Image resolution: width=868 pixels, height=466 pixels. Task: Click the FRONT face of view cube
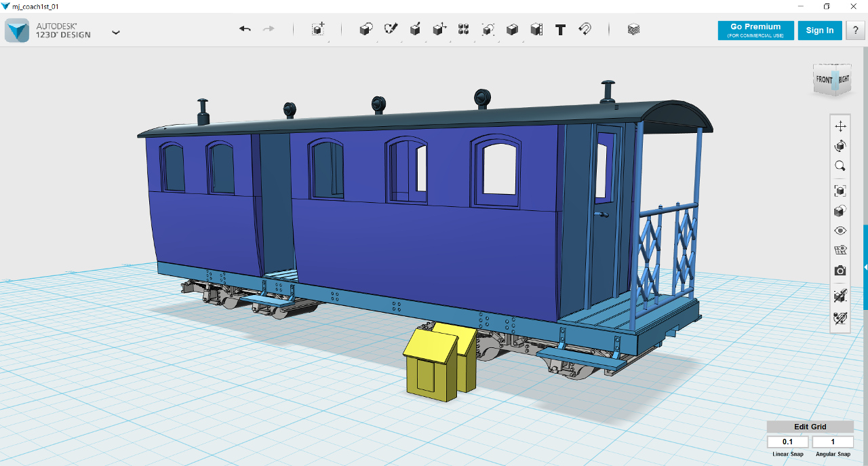click(823, 81)
